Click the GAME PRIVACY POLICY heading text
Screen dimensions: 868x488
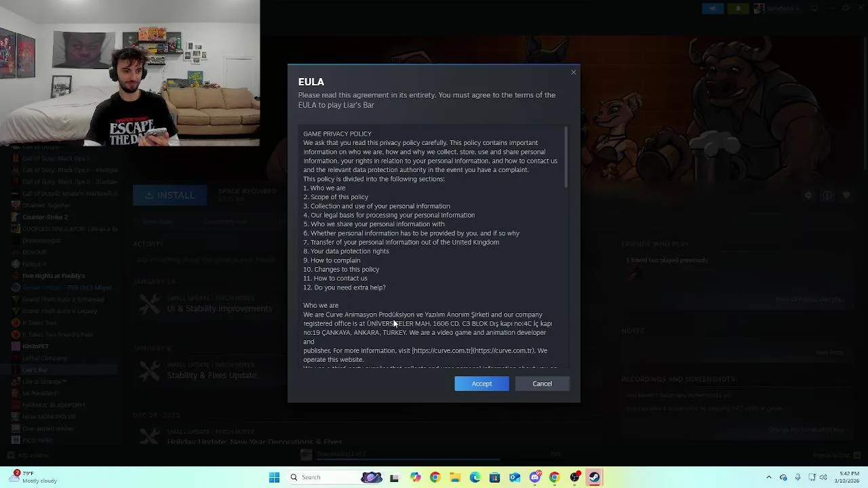pyautogui.click(x=337, y=134)
